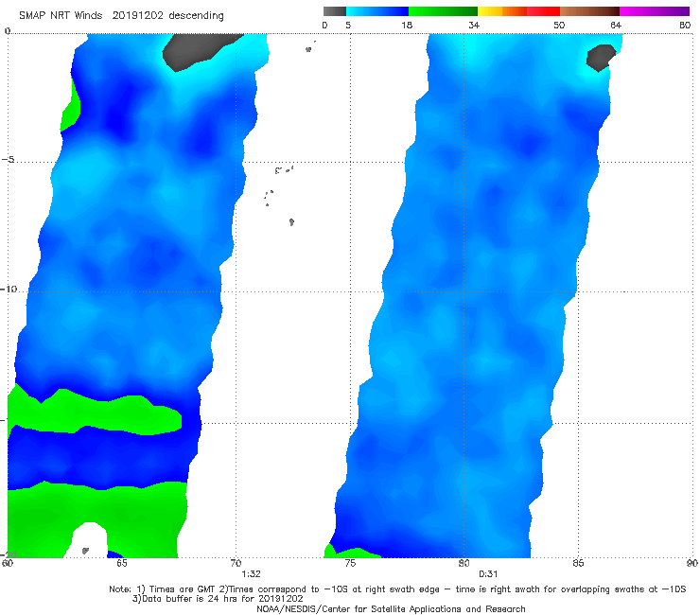This screenshot has height=615, width=700.
Task: Click the small gray patch in the right swath
Action: (x=601, y=58)
